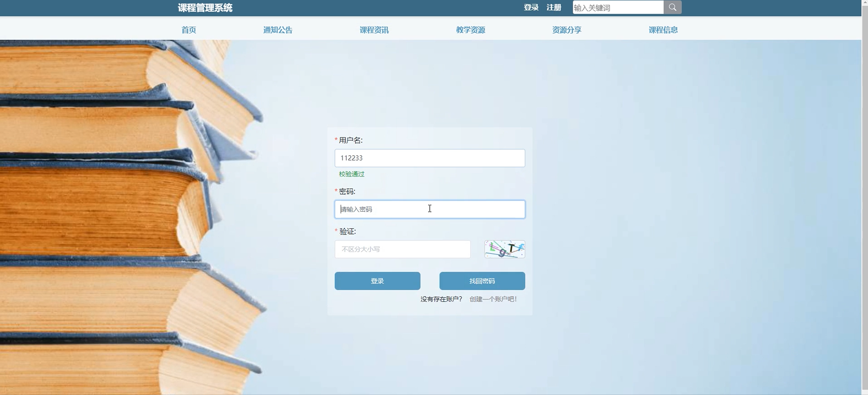This screenshot has width=868, height=395.
Task: Click the 找回密码 button
Action: (482, 281)
